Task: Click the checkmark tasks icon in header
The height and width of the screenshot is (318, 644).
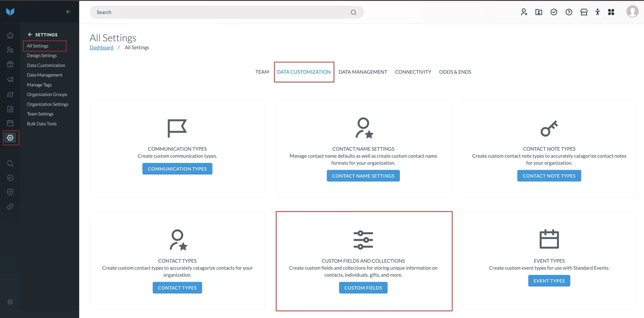Action: tap(554, 12)
